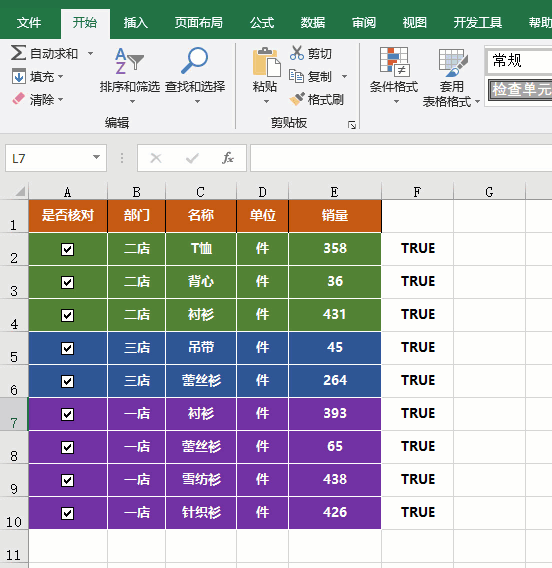Select the blue cell 蕾丝衫 in row 6
This screenshot has width=552, height=568.
tap(201, 381)
